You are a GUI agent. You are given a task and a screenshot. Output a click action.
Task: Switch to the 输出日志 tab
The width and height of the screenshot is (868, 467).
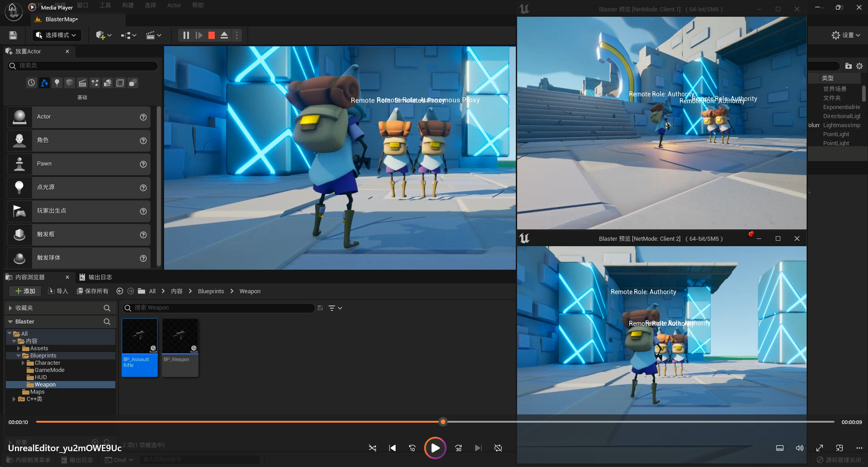coord(96,277)
